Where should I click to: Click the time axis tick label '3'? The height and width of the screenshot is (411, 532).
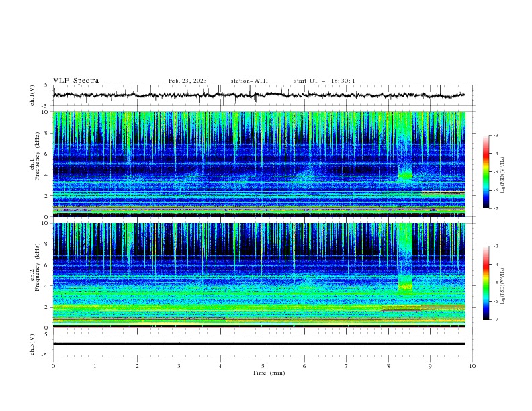click(x=179, y=366)
